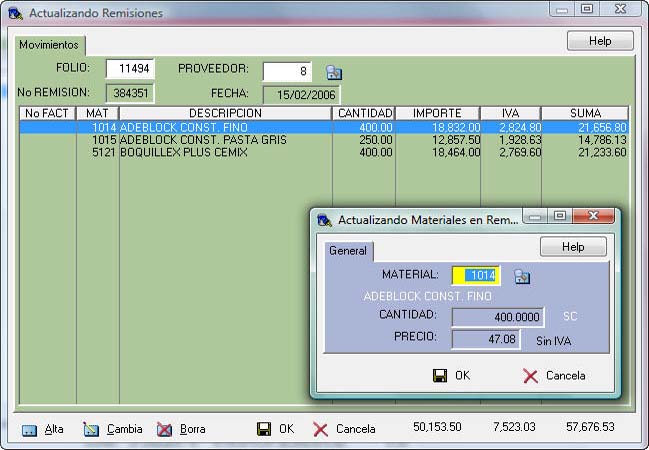Viewport: 649px width, 450px height.
Task: Click suma value 14,786.13
Action: pos(602,140)
